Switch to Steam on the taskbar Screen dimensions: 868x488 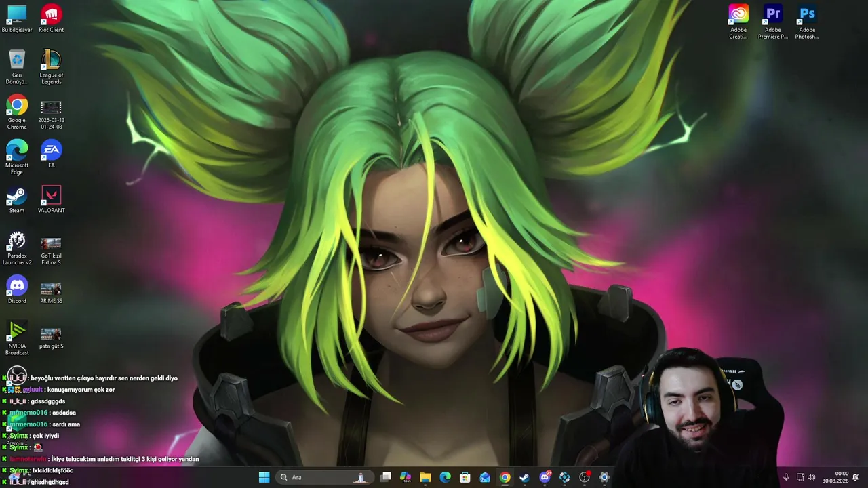(x=524, y=477)
